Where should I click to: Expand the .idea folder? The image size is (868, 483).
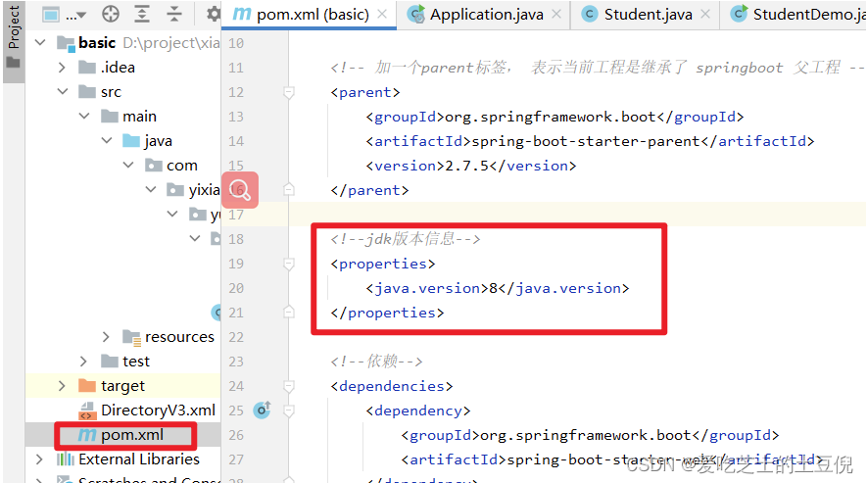tap(62, 67)
